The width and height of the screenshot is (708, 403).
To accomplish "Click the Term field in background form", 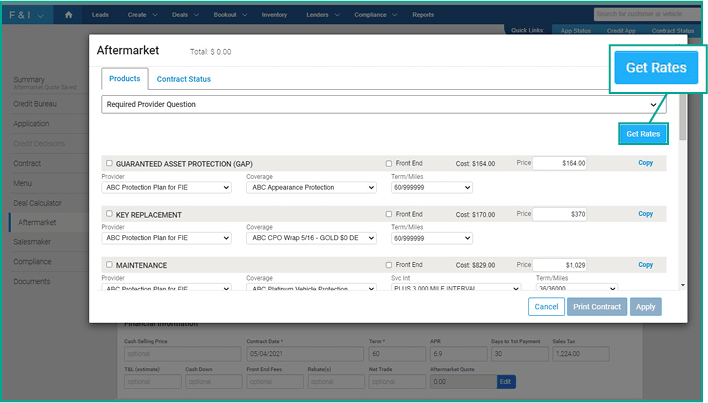I will pos(397,354).
